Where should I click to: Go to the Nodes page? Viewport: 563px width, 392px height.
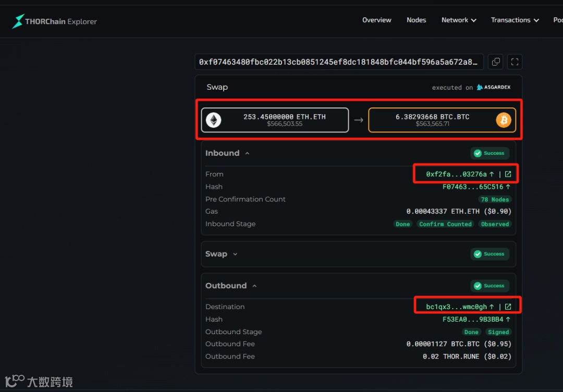point(416,20)
